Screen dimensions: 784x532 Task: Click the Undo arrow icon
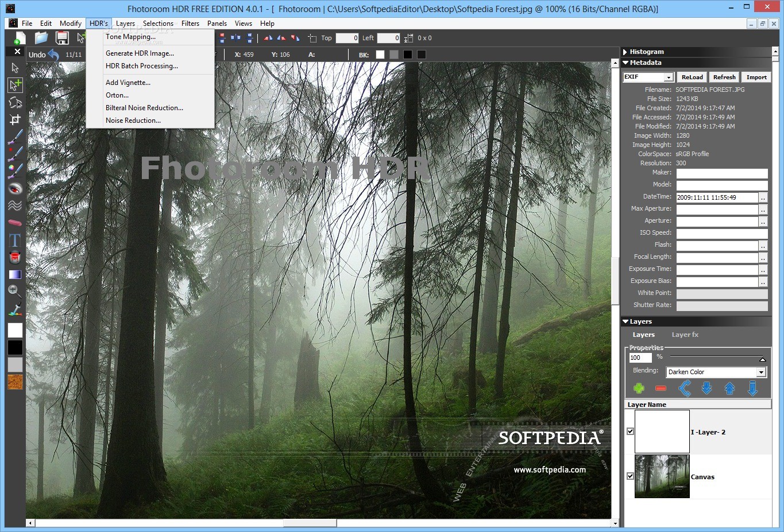53,55
